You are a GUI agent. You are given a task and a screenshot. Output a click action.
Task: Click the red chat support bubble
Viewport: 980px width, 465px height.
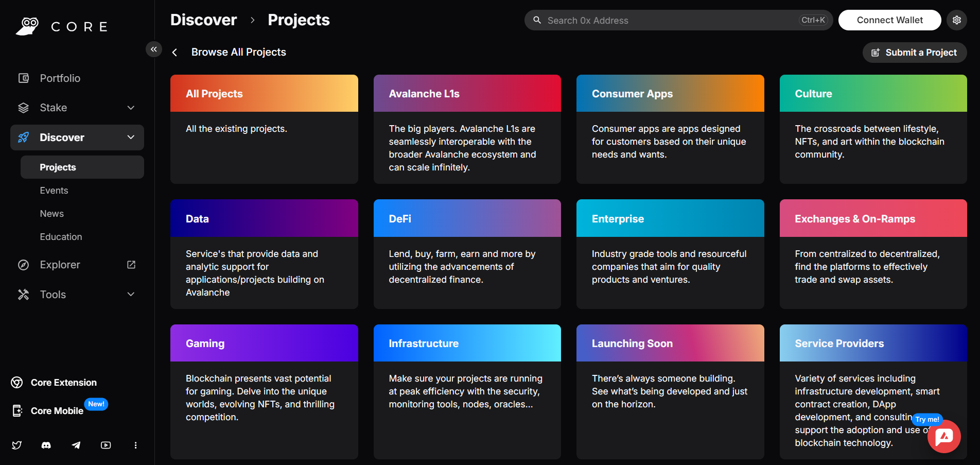943,437
